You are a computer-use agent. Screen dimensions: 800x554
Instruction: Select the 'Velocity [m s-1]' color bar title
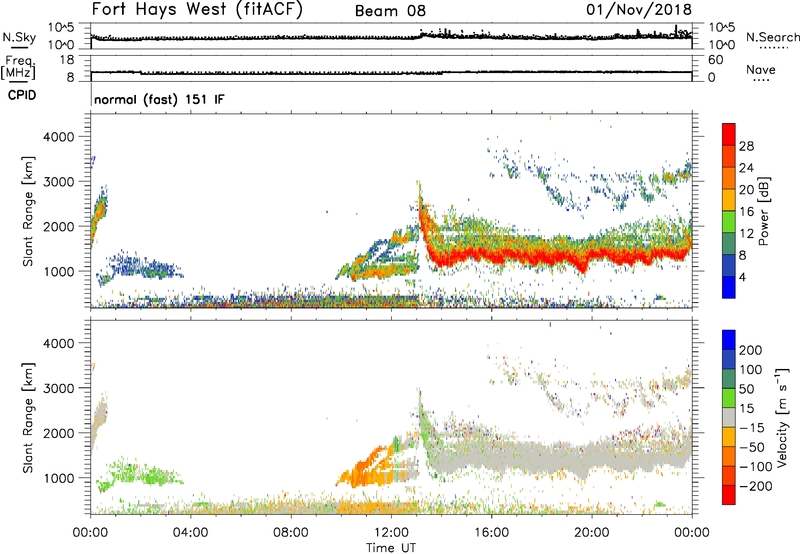tap(781, 417)
